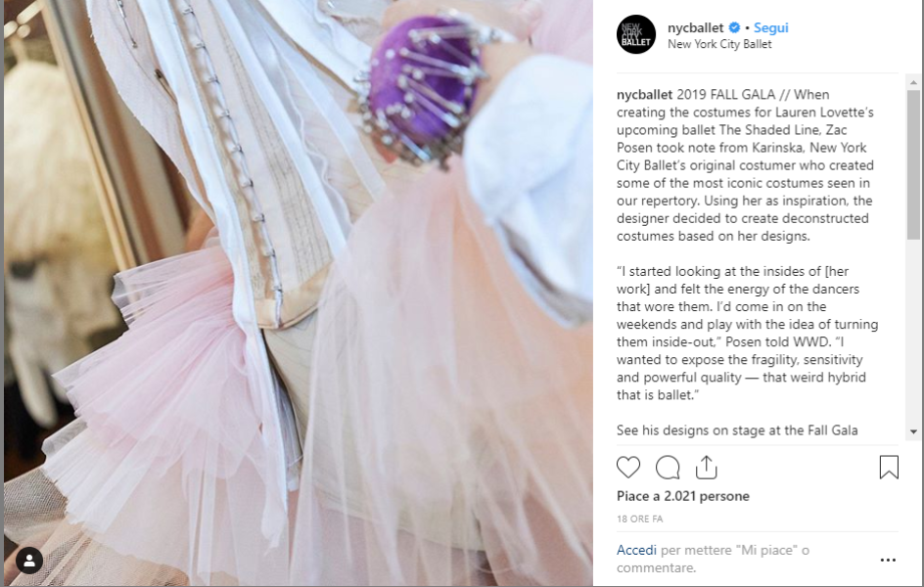
Task: Open more options three-dot menu
Action: (888, 560)
